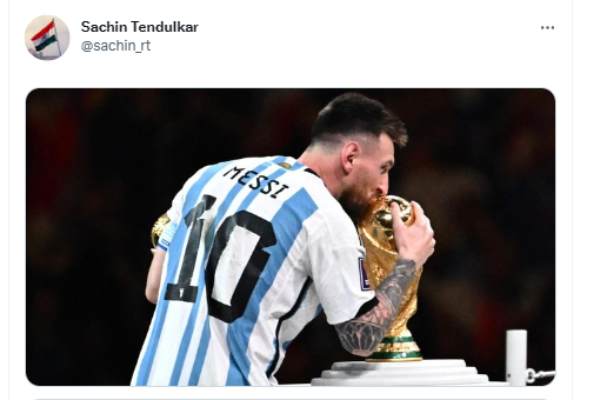Click the golden object behind the left shoulder
The image size is (600, 400).
[x=160, y=230]
